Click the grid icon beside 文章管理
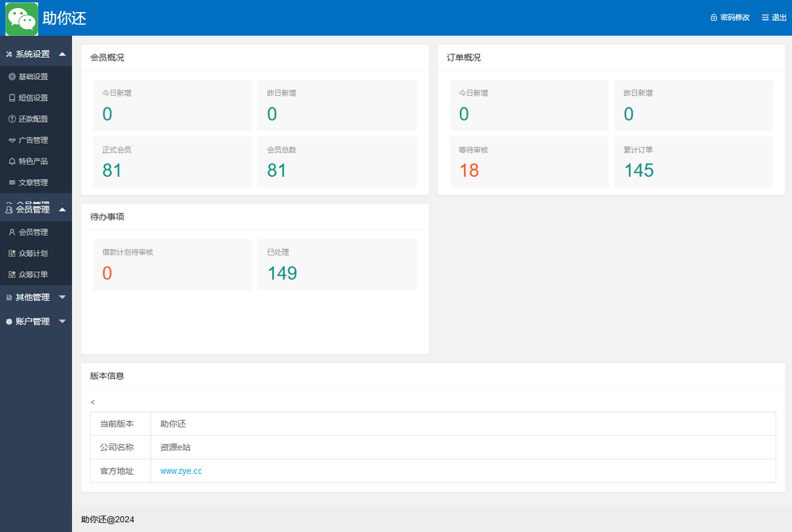The height and width of the screenshot is (532, 792). click(12, 182)
